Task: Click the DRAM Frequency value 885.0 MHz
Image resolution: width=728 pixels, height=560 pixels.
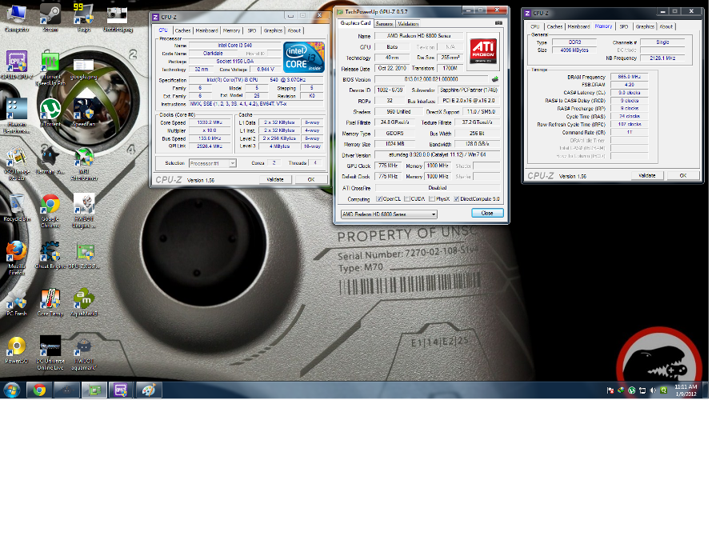Action: 629,77
